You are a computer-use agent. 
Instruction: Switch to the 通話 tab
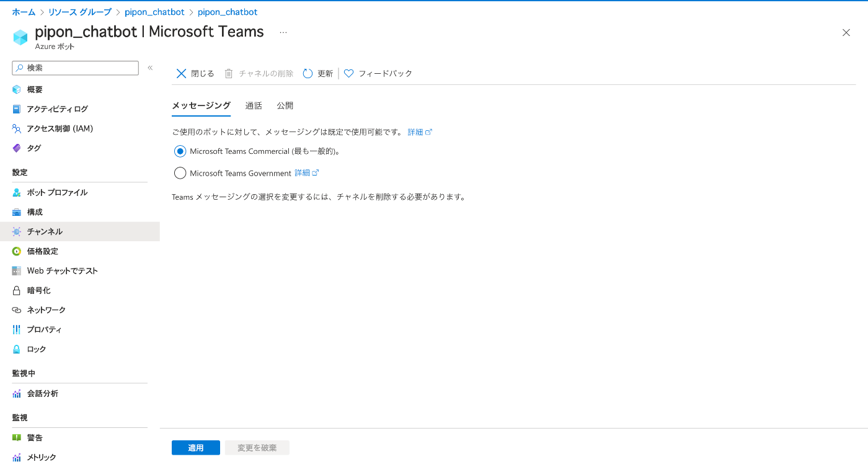(254, 105)
